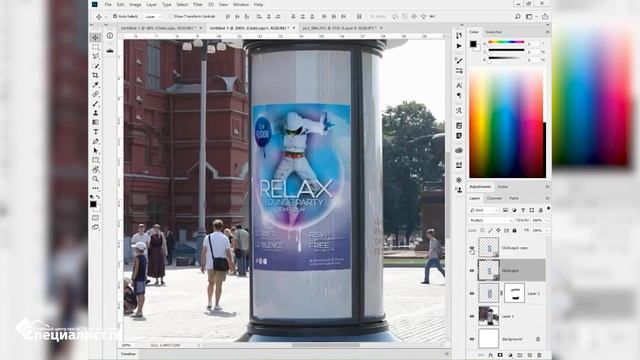The width and height of the screenshot is (640, 360).
Task: Open the search magnifier in options bar
Action: [x=518, y=17]
